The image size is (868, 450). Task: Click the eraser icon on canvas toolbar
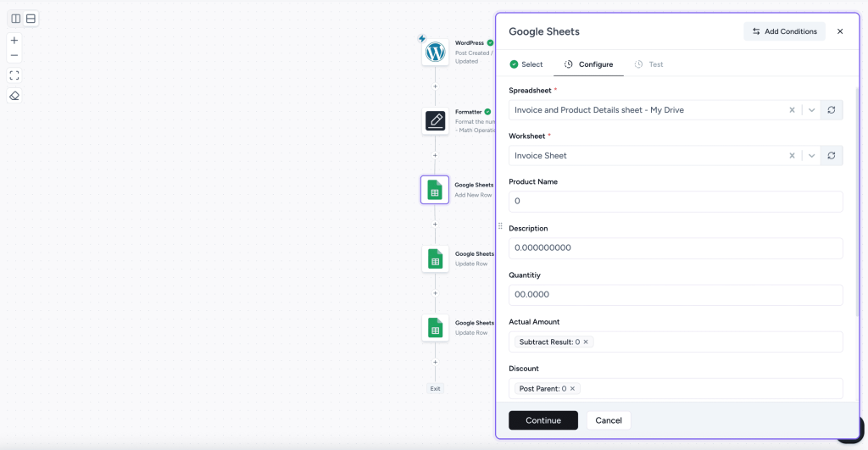[14, 96]
